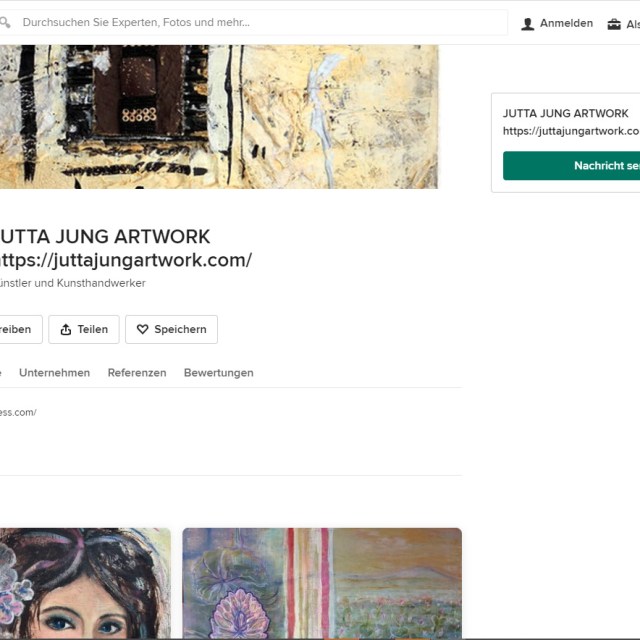Switch to the Unternehmen tab
Image resolution: width=640 pixels, height=640 pixels.
pos(54,373)
